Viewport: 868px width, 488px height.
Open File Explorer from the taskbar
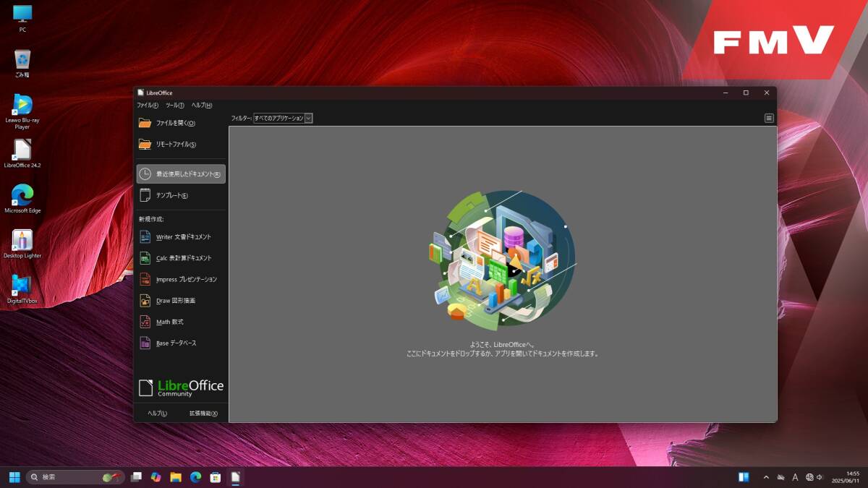(x=175, y=477)
